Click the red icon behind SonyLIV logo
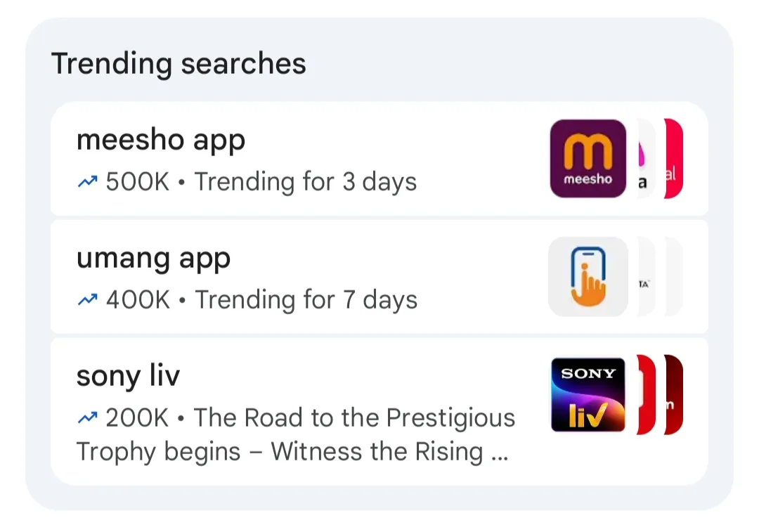Viewport: 759px width, 532px height. (644, 395)
